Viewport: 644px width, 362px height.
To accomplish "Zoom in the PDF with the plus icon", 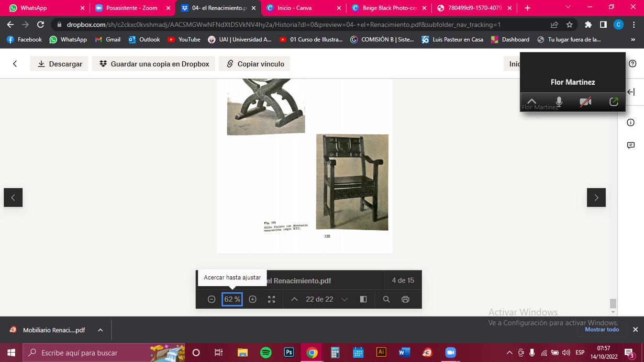I will (x=252, y=299).
